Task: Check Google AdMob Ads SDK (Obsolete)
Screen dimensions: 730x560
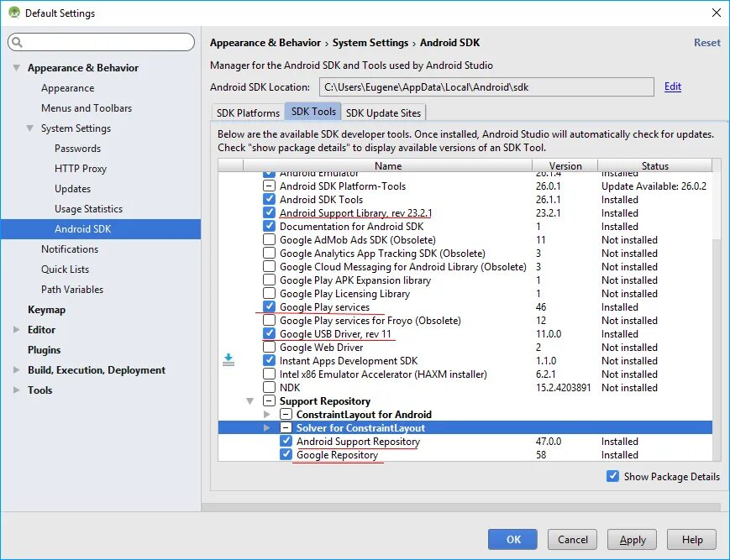Action: tap(269, 240)
